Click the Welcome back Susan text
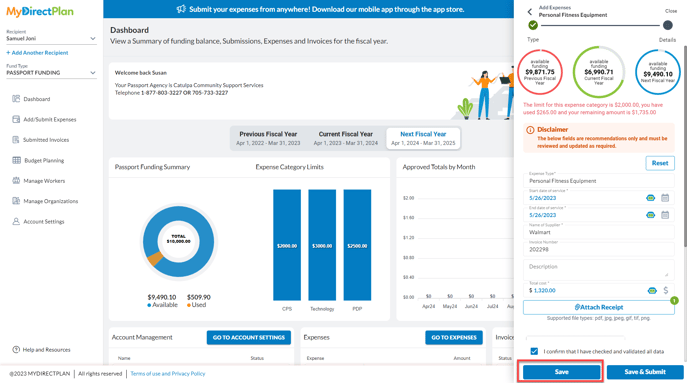 click(141, 73)
